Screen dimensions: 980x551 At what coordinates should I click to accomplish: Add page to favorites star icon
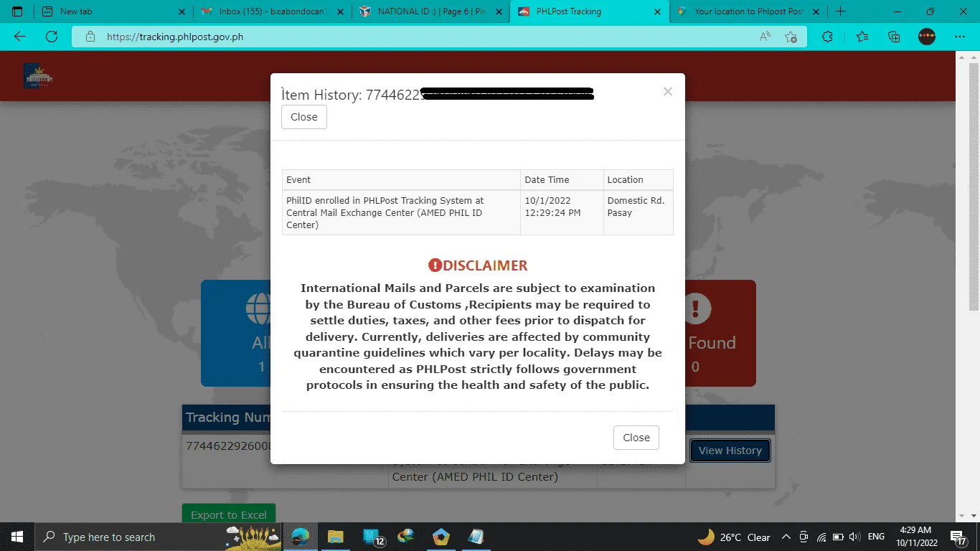tap(791, 37)
